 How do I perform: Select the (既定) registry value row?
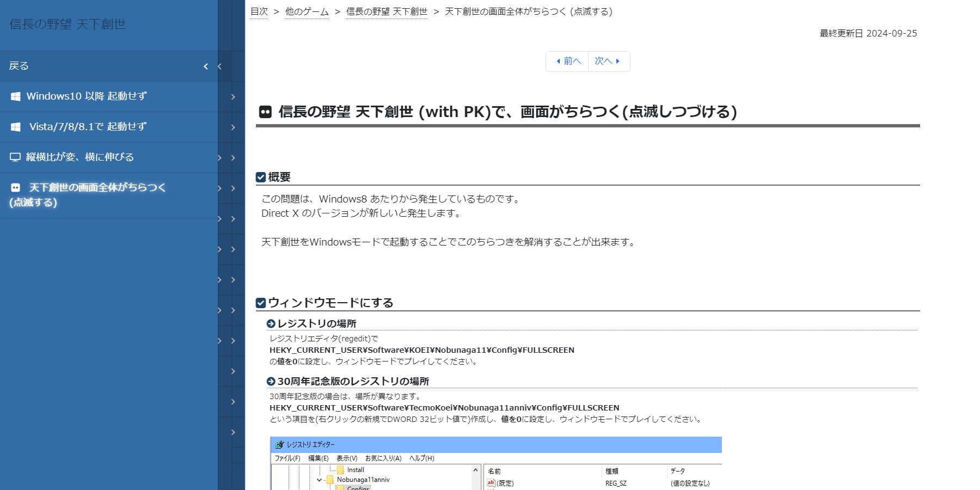(x=505, y=483)
